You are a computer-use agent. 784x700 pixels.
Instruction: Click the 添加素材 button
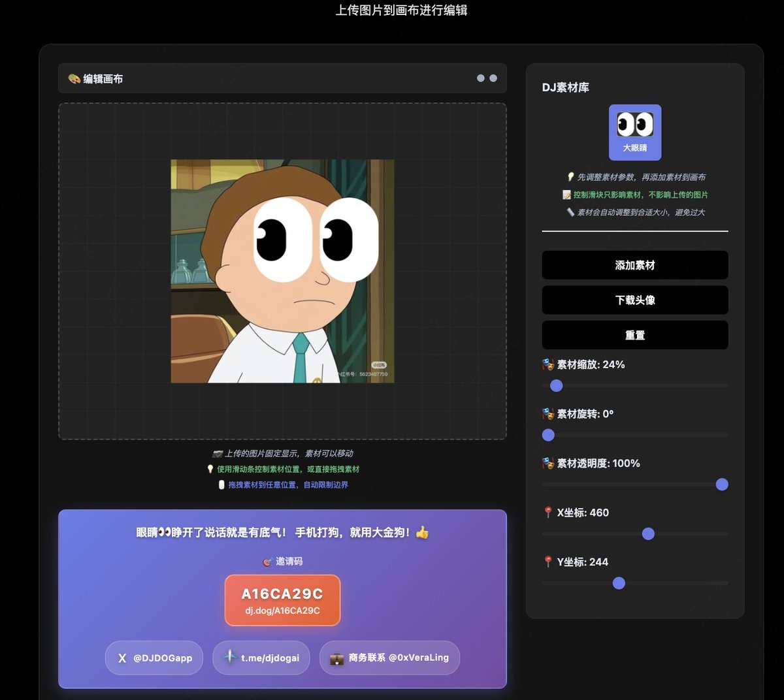[635, 265]
